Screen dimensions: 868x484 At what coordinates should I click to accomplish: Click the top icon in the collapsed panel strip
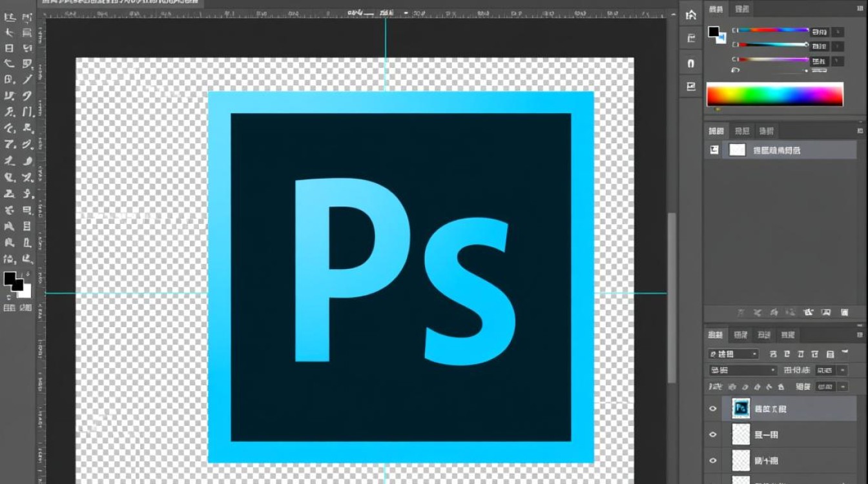click(x=691, y=15)
